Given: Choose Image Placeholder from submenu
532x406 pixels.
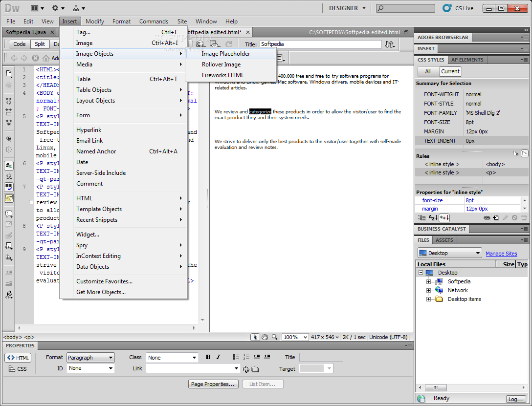Looking at the screenshot, I should 231,54.
